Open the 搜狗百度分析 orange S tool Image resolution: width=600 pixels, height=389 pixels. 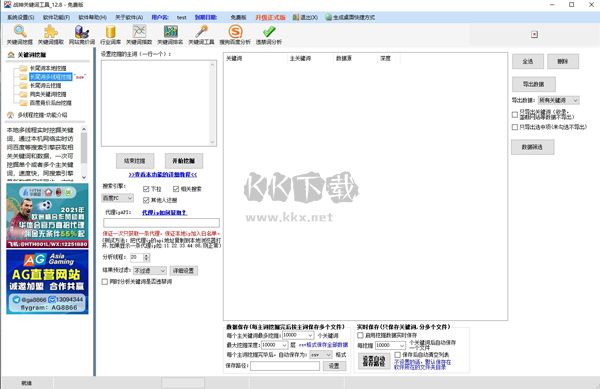[235, 35]
